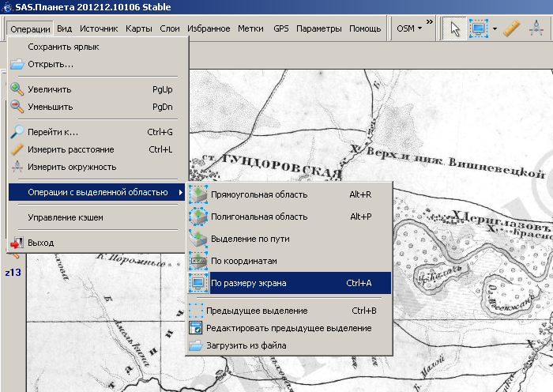Open the OSM map source dropdown

tap(409, 28)
